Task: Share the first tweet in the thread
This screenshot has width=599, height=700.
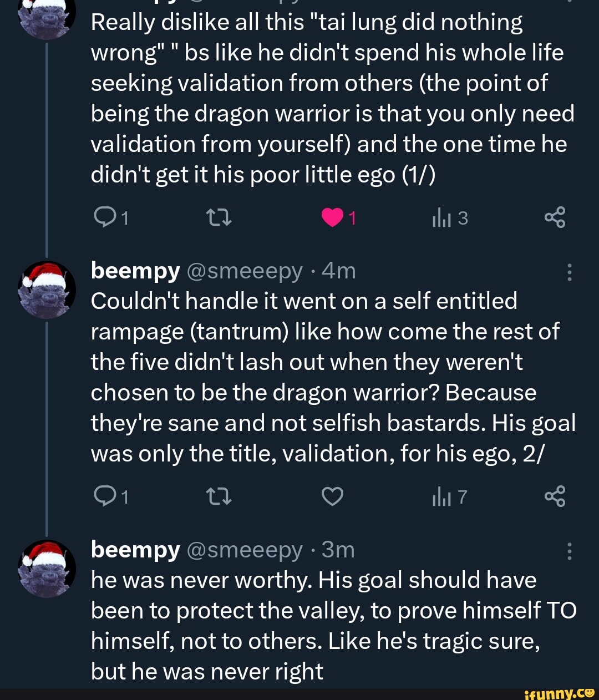Action: [x=554, y=217]
